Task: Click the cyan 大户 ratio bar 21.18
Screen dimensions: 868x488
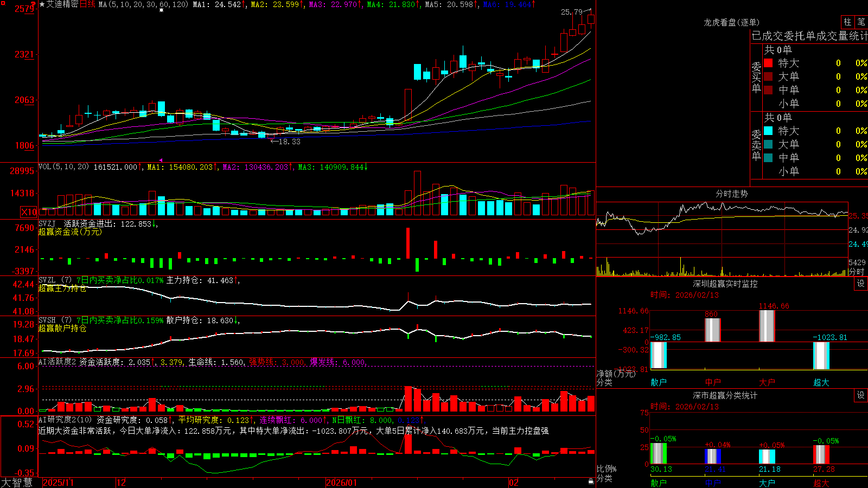Action: coord(767,457)
